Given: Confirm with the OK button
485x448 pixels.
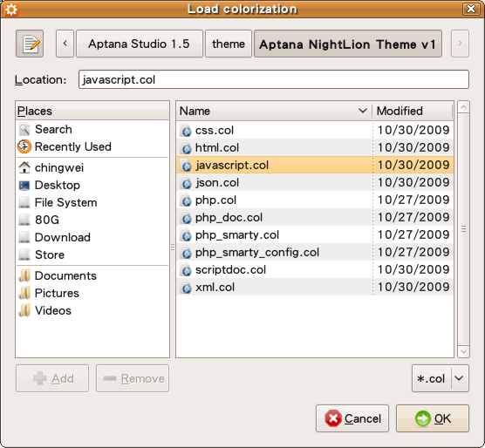Looking at the screenshot, I should [x=433, y=418].
